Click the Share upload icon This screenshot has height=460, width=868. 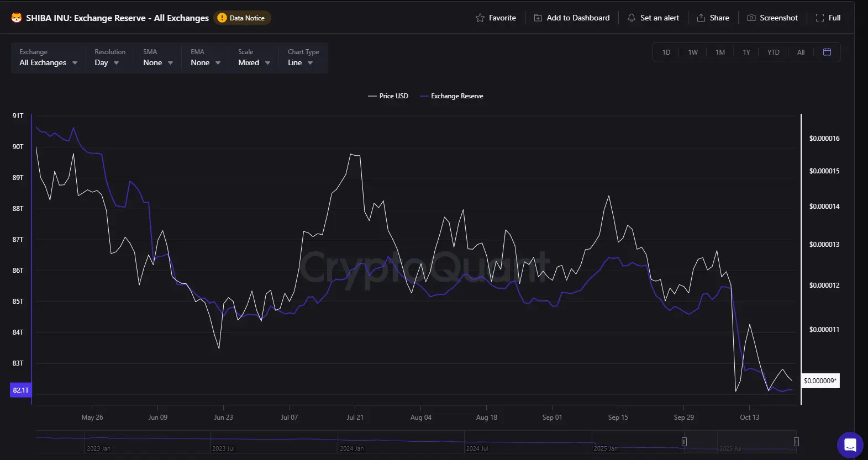tap(701, 18)
